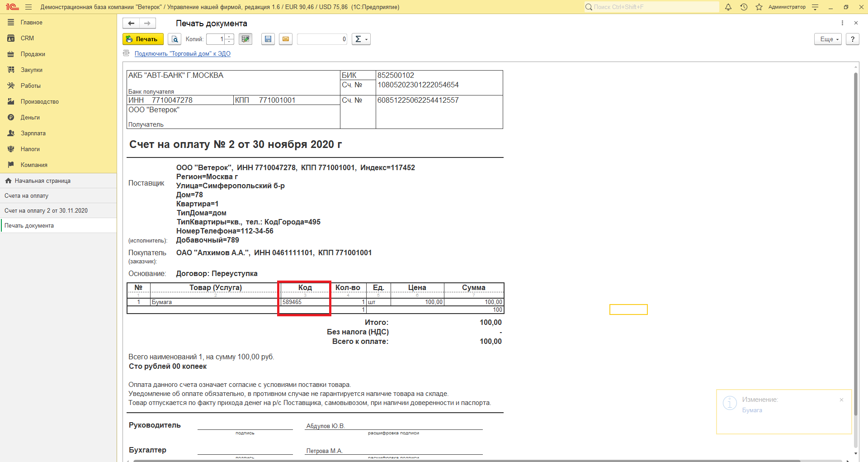Open the history clock icon
Viewport: 868px width, 462px height.
(744, 7)
